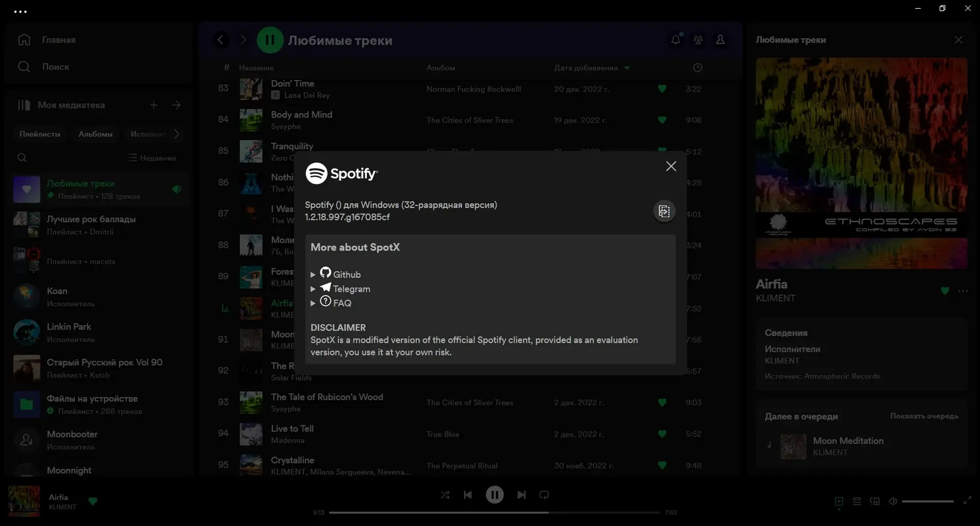Open the notifications bell
The image size is (980, 526).
[675, 39]
